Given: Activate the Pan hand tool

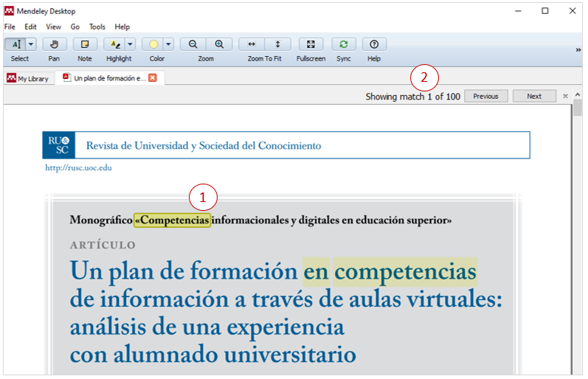Looking at the screenshot, I should click(54, 44).
